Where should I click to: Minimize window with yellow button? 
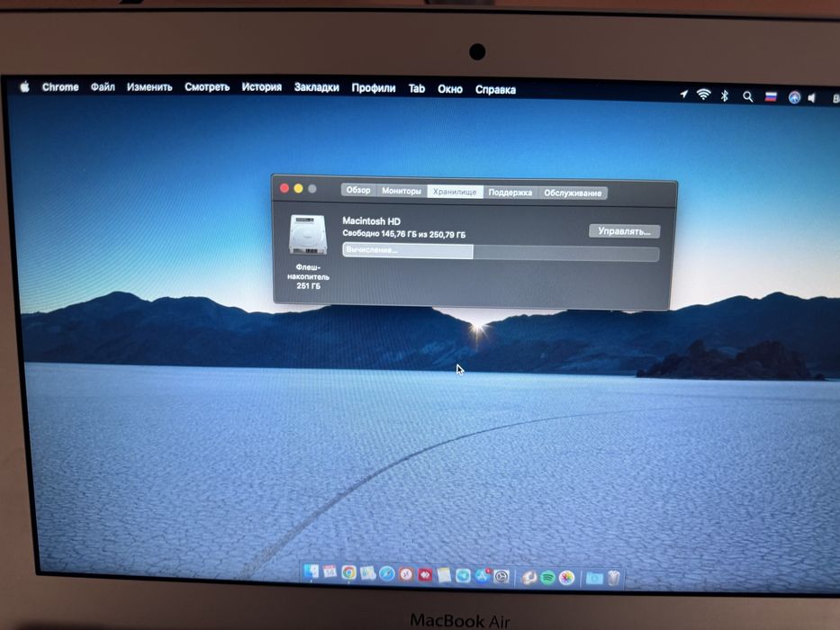[x=298, y=189]
